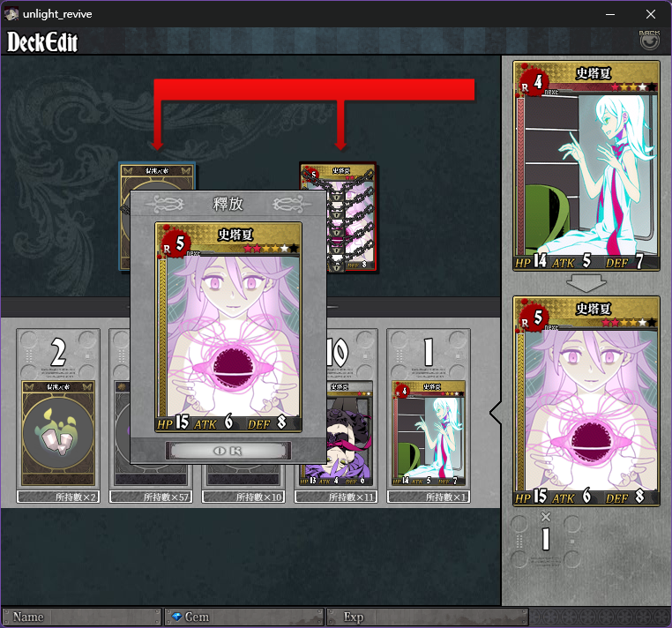Screen dimensions: 672x628
Task: Open the level 4 史塔夏 preview card
Action: (586, 166)
